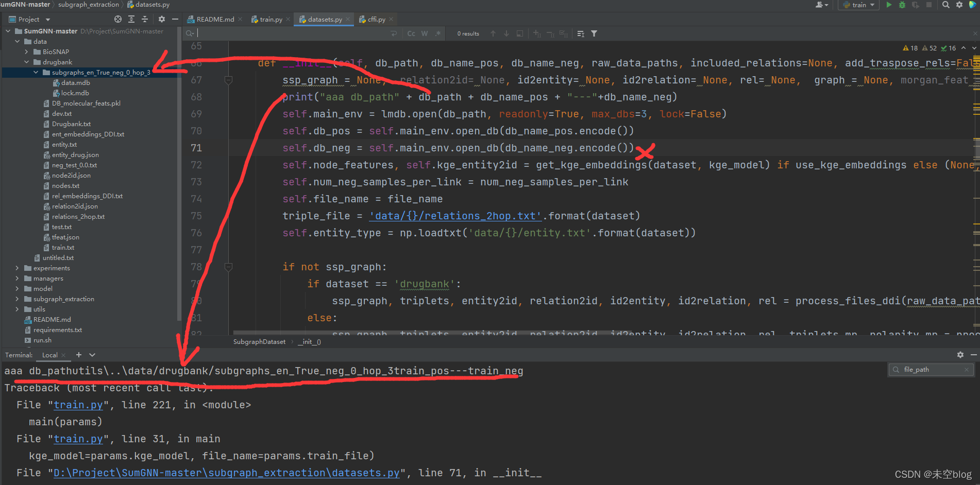Enable regex .* mode in the search bar

(x=437, y=33)
